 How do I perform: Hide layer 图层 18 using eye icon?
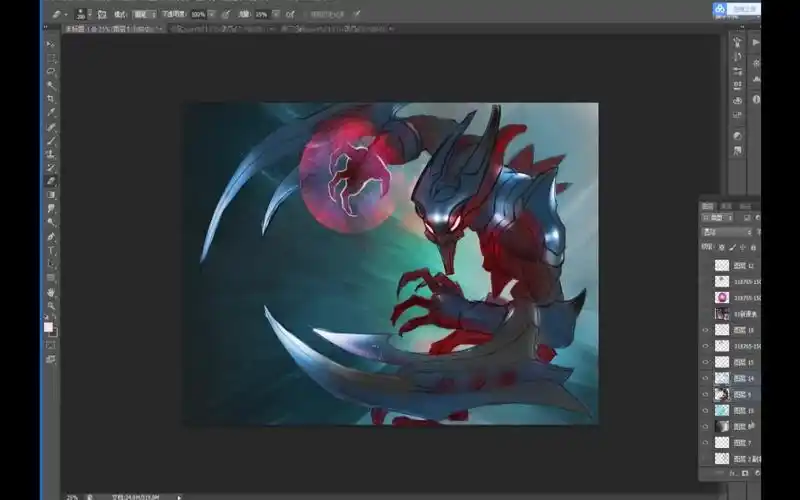[x=705, y=330]
